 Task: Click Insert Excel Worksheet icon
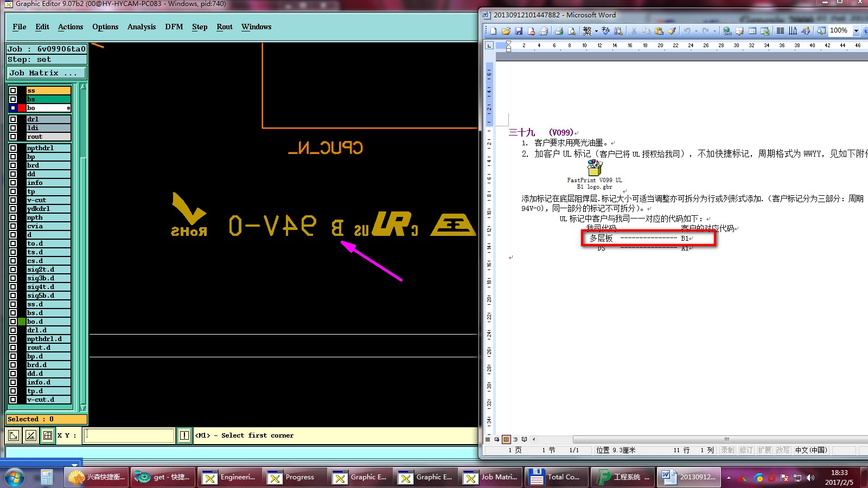765,31
